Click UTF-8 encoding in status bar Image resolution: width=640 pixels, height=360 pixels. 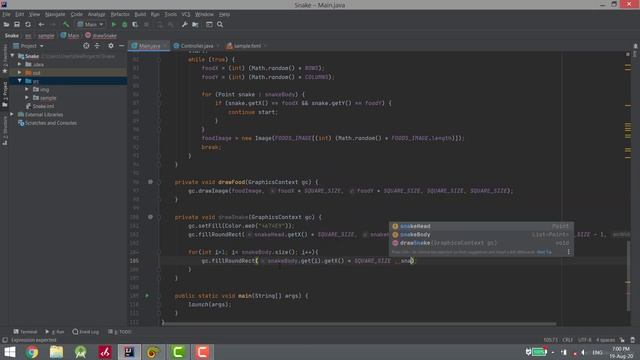[x=584, y=340]
